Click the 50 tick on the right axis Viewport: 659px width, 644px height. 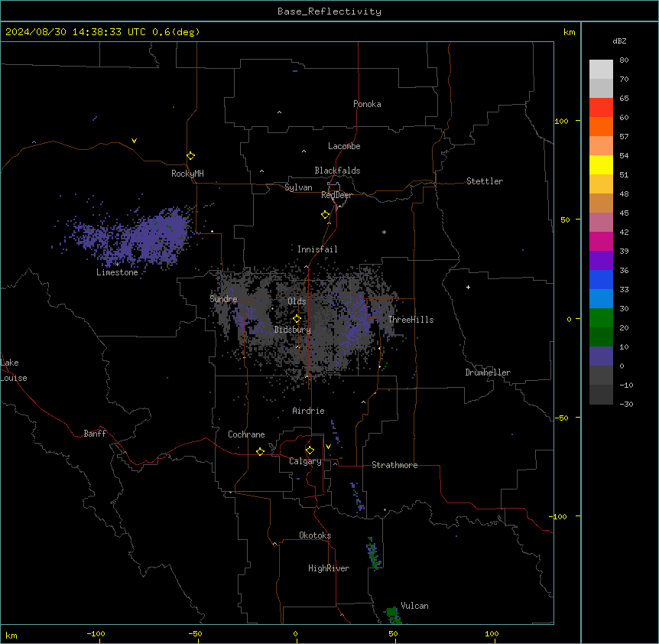[565, 220]
